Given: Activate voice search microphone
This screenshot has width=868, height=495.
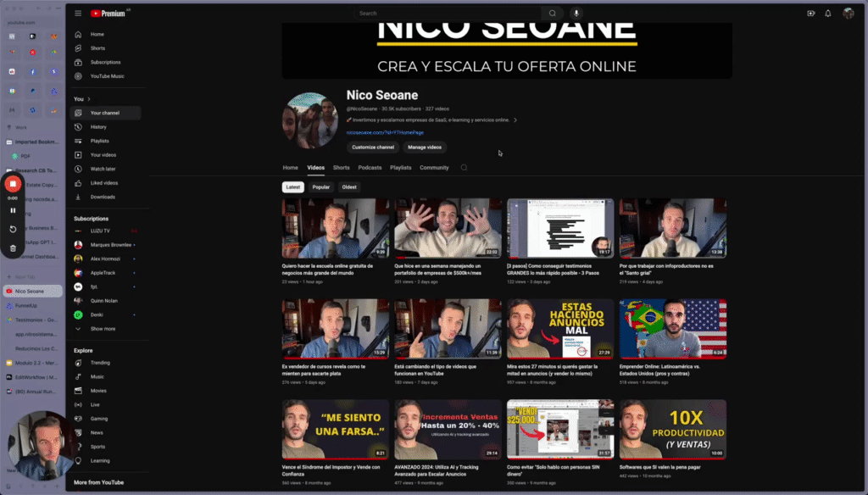Looking at the screenshot, I should pos(576,14).
